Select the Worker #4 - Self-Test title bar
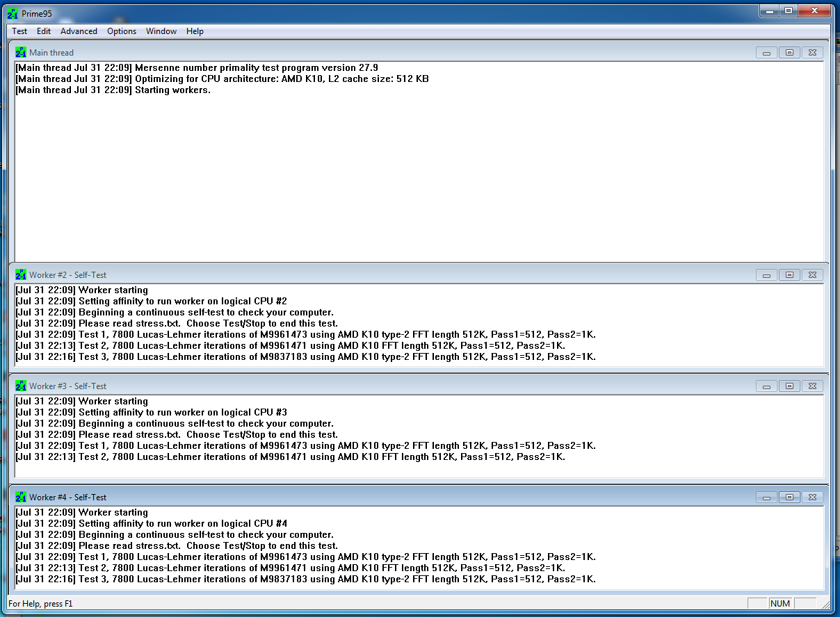Viewport: 840px width, 617px height. coord(417,497)
